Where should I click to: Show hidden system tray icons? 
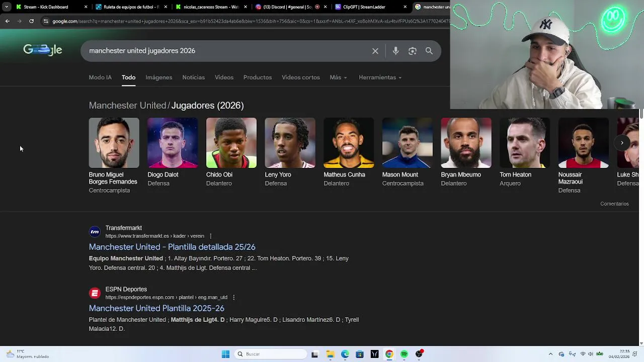(x=550, y=354)
